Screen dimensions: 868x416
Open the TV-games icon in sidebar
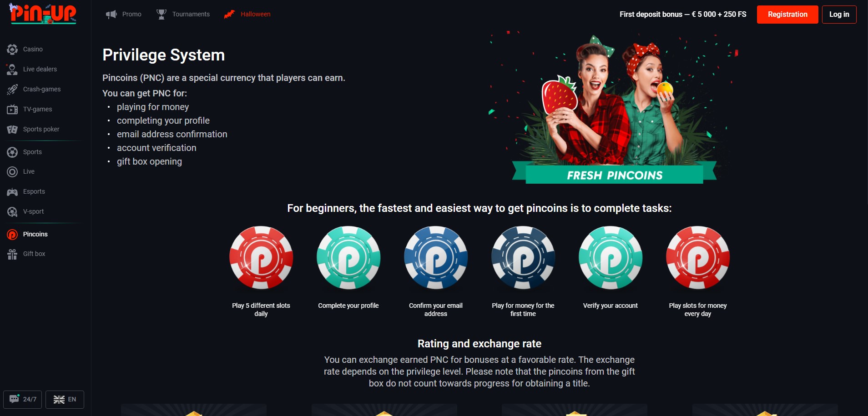12,109
